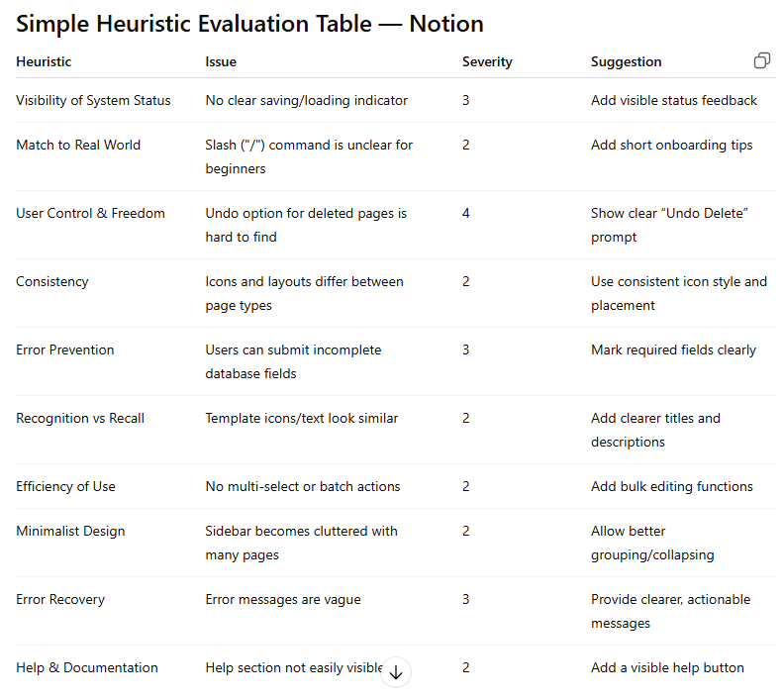Click the Help & Documentation cell
This screenshot has width=784, height=699.
pyautogui.click(x=87, y=667)
